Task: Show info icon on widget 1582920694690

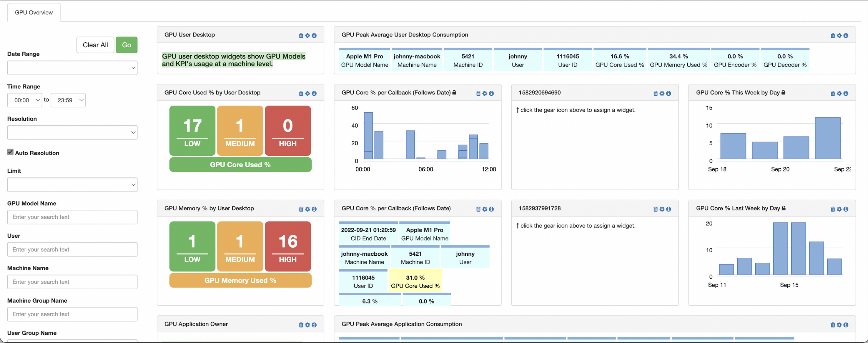Action: (669, 94)
